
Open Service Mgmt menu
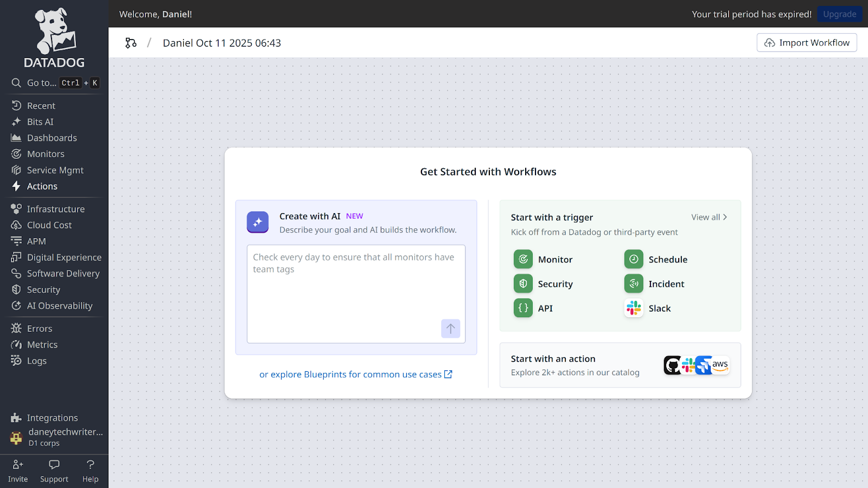tap(55, 170)
